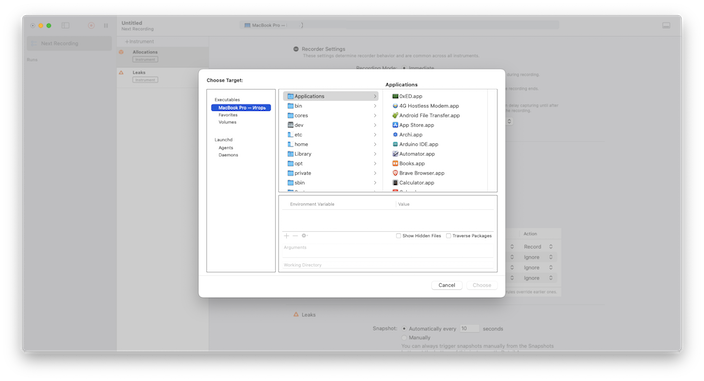
Task: Click the Allocations instrument orange icon
Action: pos(121,52)
